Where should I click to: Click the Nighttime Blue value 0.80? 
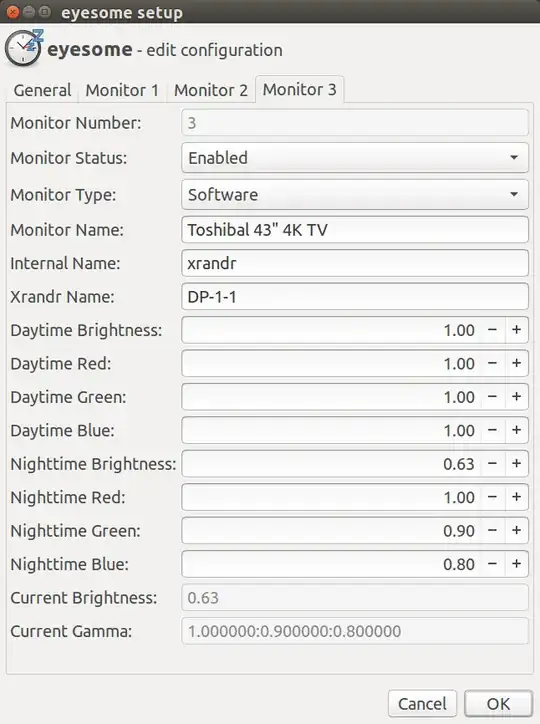[x=459, y=564]
